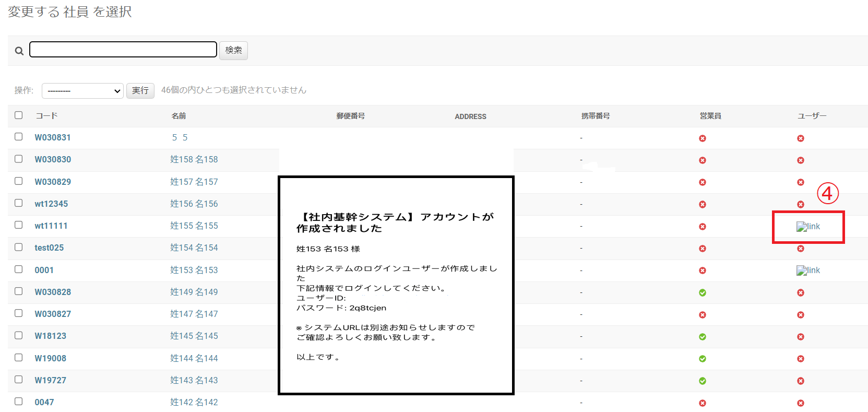Click the search text input field

123,50
